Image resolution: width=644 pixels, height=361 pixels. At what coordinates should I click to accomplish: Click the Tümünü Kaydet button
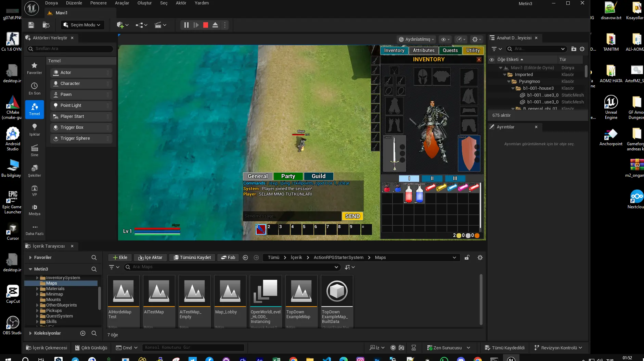(192, 257)
